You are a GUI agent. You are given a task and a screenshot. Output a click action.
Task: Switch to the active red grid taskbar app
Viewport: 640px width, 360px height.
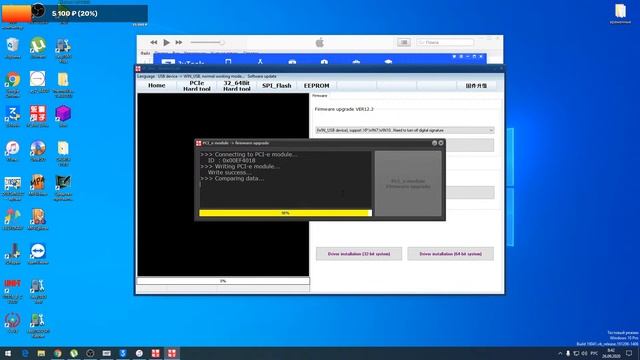point(172,353)
